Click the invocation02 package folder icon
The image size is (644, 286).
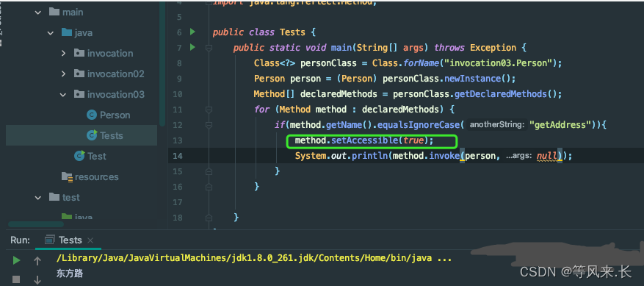click(x=79, y=74)
